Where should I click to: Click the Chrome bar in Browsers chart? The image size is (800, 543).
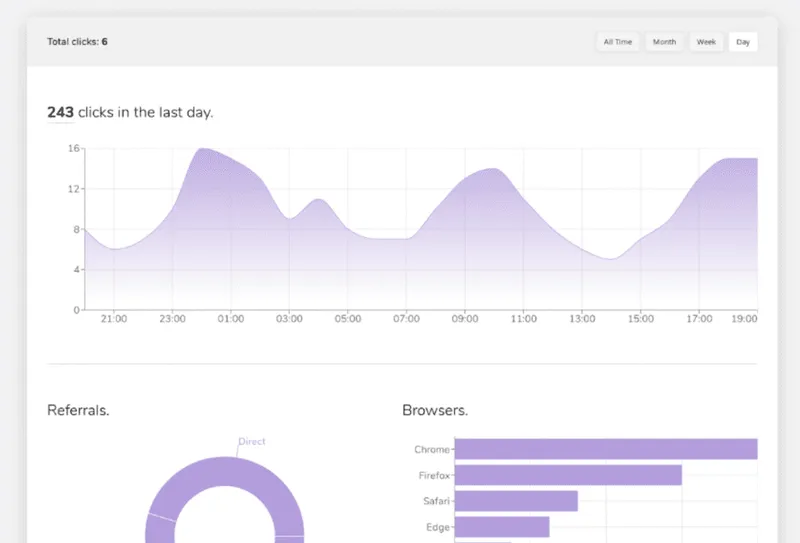[606, 449]
